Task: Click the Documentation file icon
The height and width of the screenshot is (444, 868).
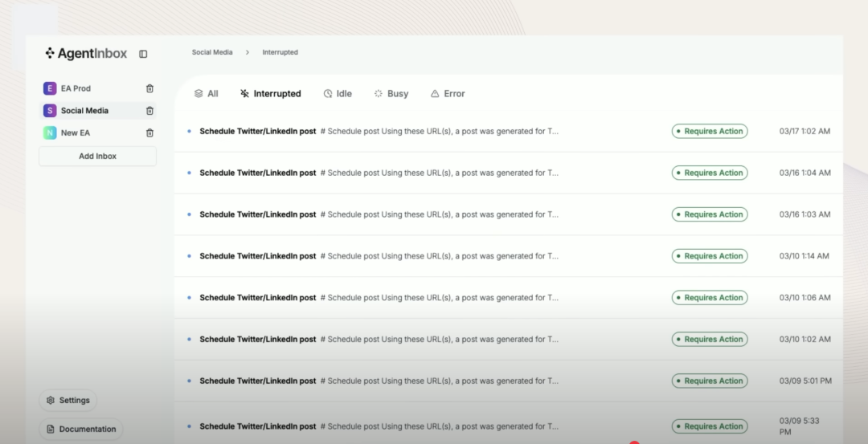Action: tap(51, 429)
